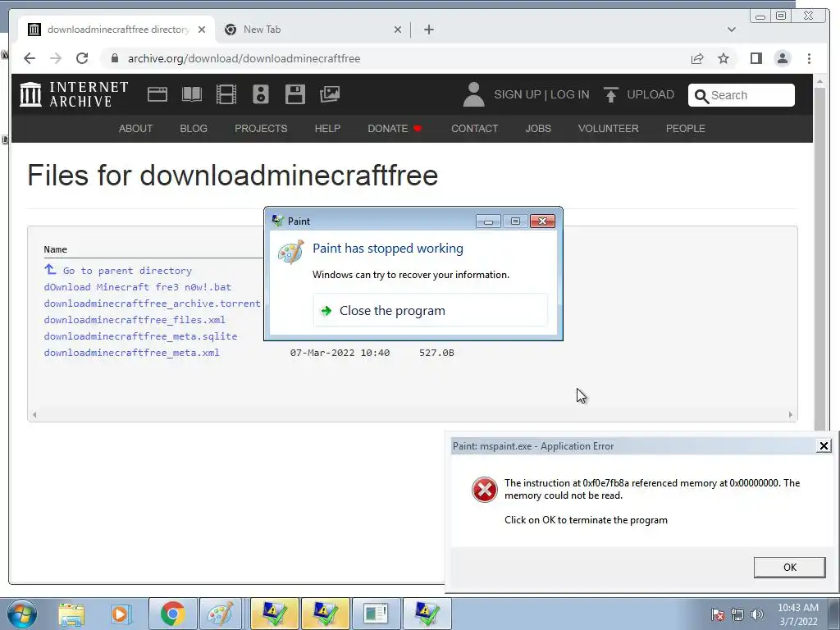Open the VOLUNTEER menu item
The height and width of the screenshot is (630, 840).
(608, 129)
